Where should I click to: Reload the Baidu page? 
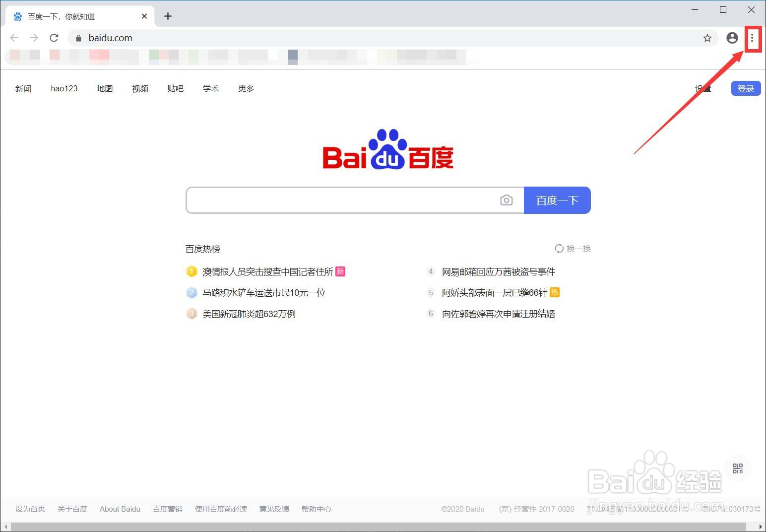click(54, 38)
